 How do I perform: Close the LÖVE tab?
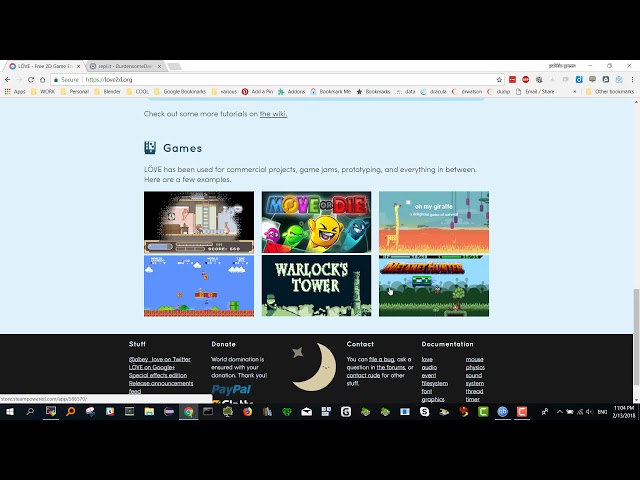click(79, 66)
